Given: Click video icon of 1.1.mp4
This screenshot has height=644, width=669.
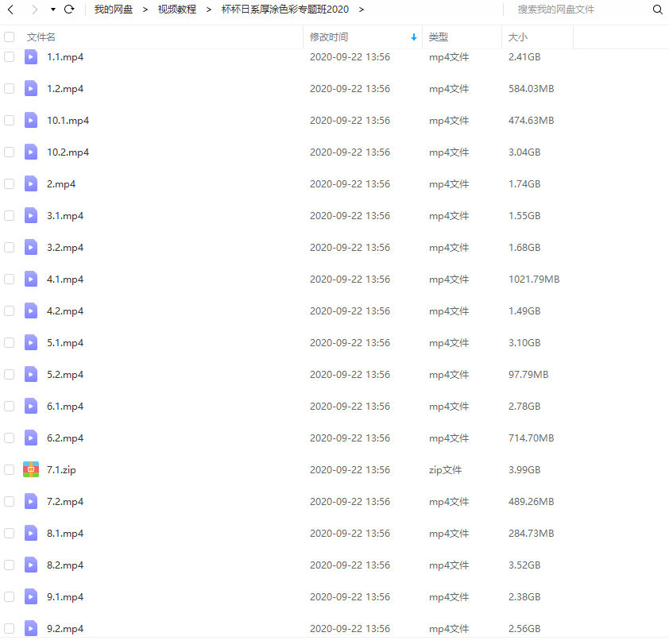Looking at the screenshot, I should pyautogui.click(x=31, y=56).
